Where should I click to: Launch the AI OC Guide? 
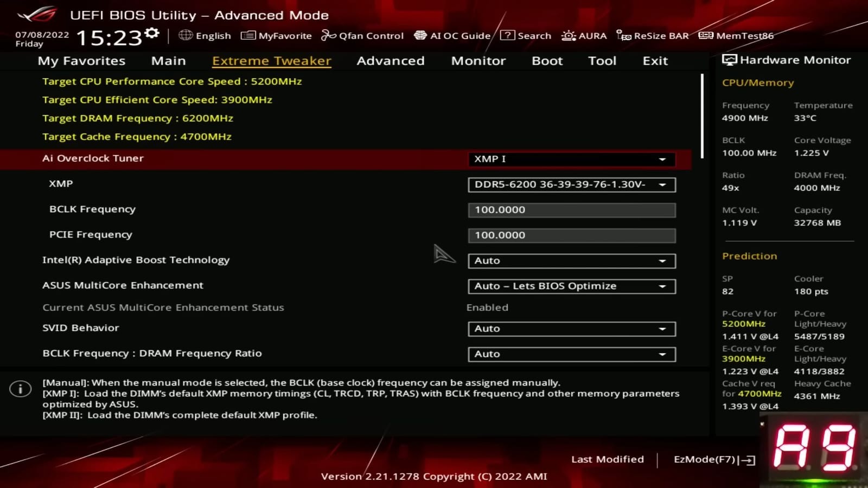452,36
